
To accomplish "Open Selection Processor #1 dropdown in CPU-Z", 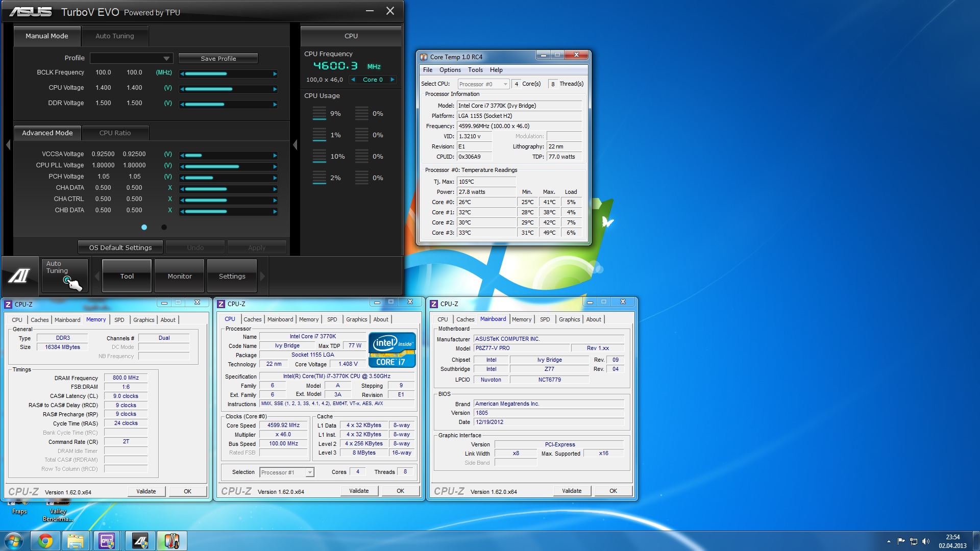I will coord(287,472).
